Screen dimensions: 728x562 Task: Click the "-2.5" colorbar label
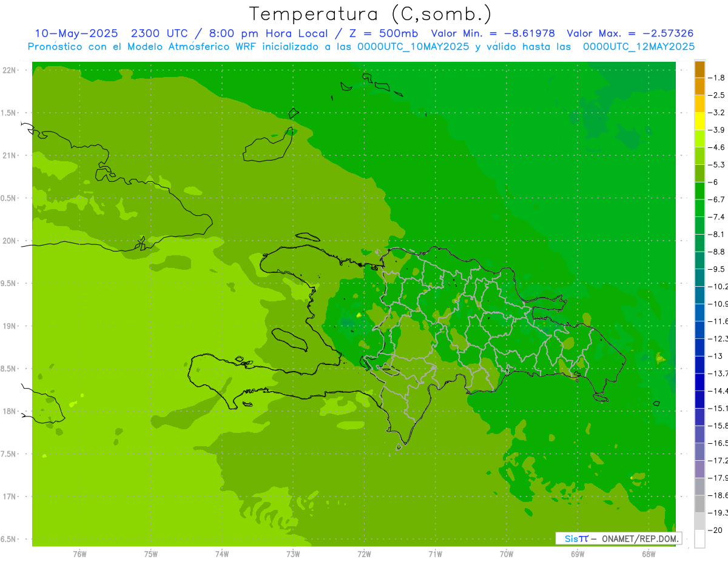(716, 95)
